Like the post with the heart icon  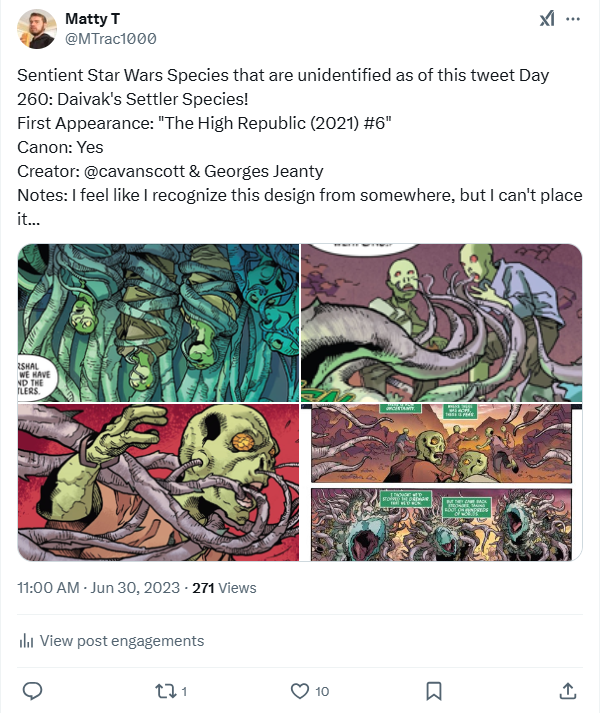[x=299, y=690]
